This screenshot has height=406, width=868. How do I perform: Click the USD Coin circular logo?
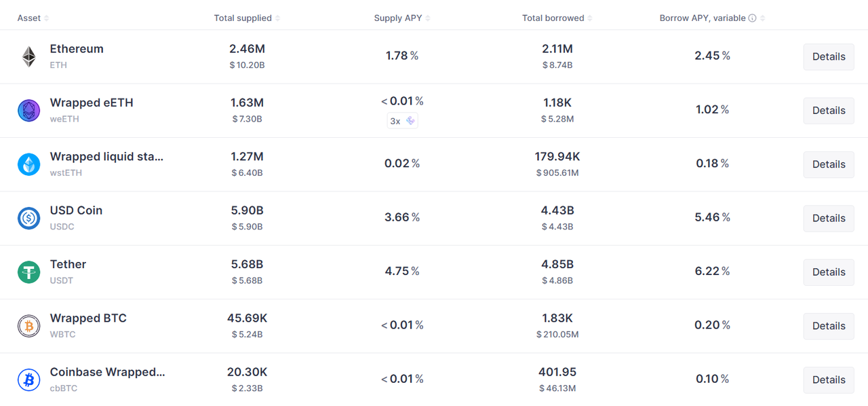[x=28, y=217]
